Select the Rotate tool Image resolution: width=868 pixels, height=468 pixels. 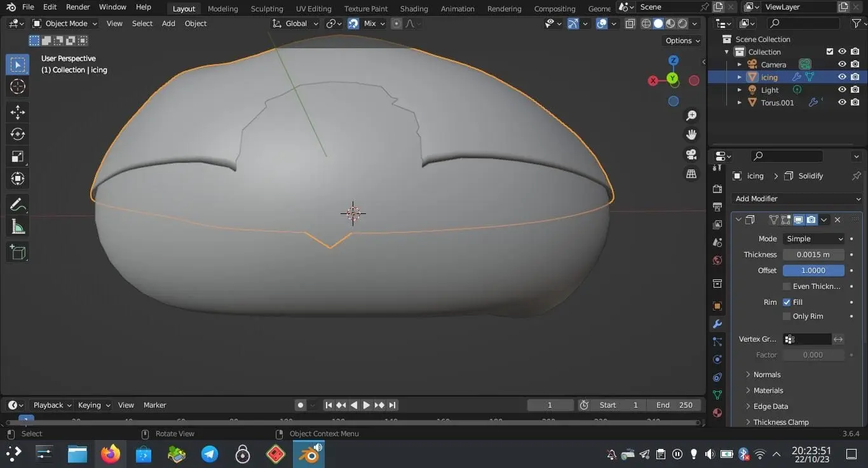pos(18,134)
